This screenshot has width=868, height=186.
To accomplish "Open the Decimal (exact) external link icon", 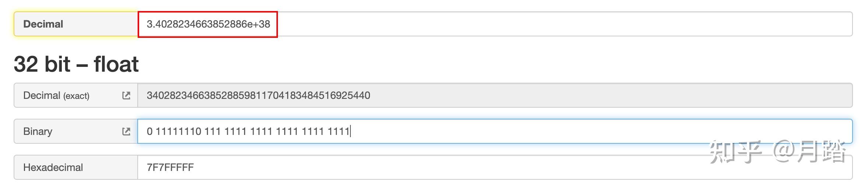I will click(x=126, y=96).
